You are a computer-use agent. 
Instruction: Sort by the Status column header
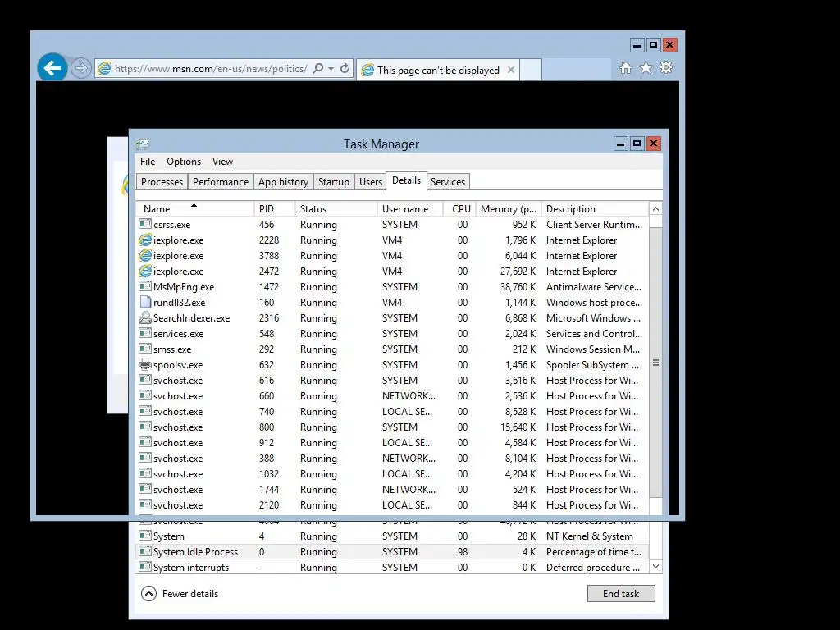point(336,209)
